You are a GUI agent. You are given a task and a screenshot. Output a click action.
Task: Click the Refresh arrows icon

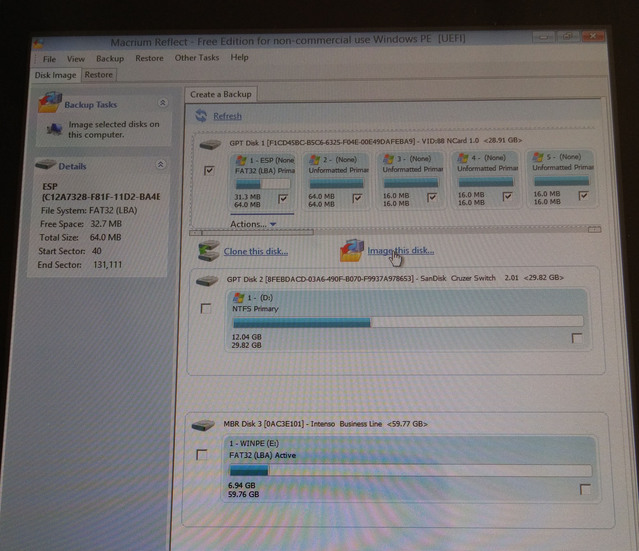pyautogui.click(x=201, y=116)
